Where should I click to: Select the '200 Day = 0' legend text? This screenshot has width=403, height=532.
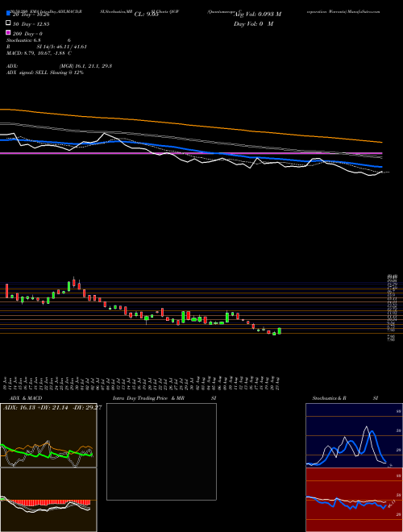28,34
